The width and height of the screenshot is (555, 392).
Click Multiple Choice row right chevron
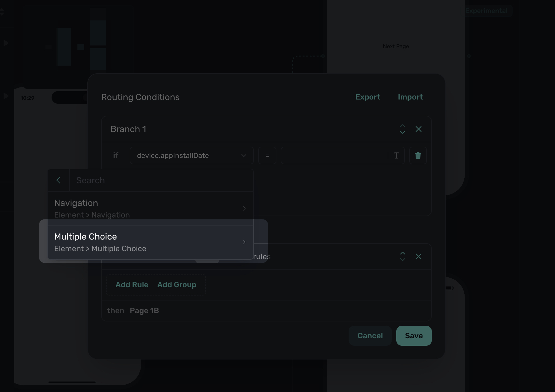click(244, 242)
